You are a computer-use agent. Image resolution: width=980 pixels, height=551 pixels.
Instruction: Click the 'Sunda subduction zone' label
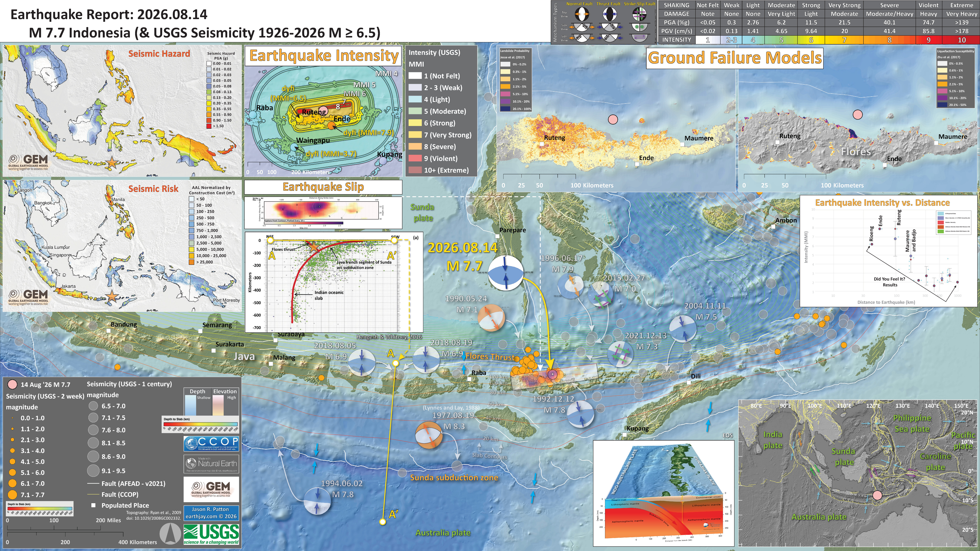(454, 478)
